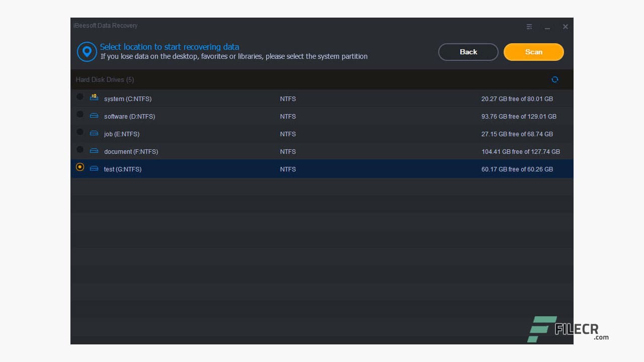Click the job (E:) drive icon

tap(94, 133)
